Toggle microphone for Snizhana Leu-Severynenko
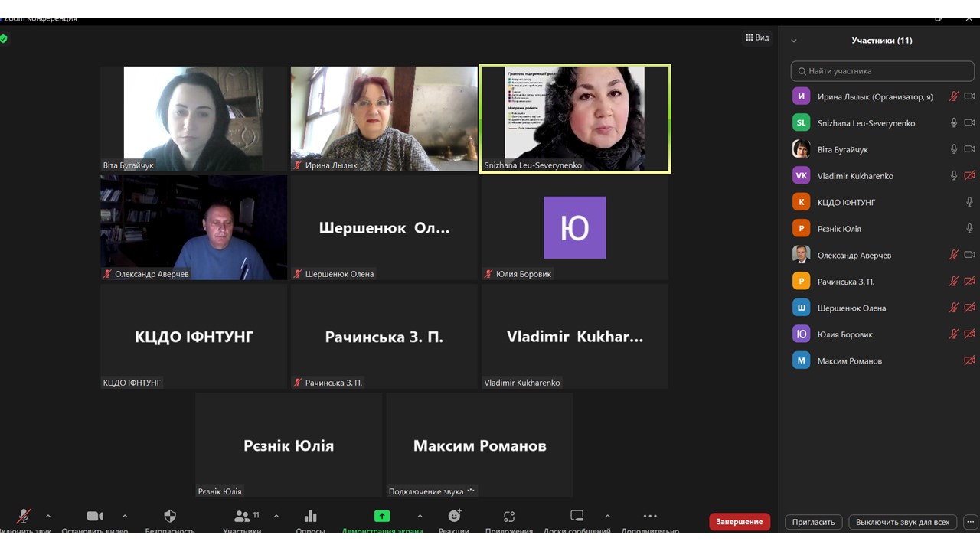Image resolution: width=980 pixels, height=551 pixels. tap(954, 122)
